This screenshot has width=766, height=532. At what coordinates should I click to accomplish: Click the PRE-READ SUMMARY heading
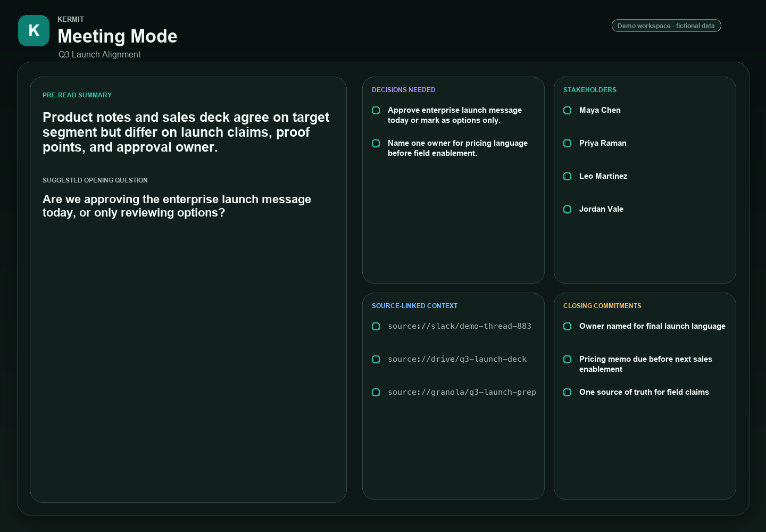point(77,95)
